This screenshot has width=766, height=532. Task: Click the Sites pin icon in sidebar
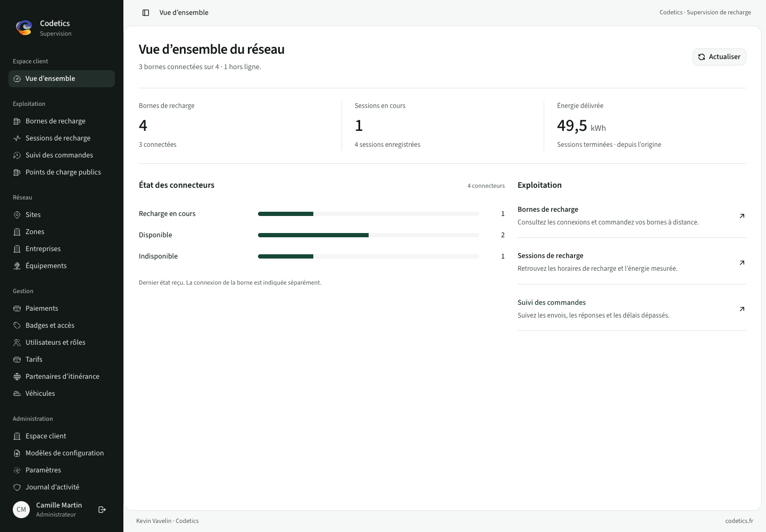tap(17, 215)
